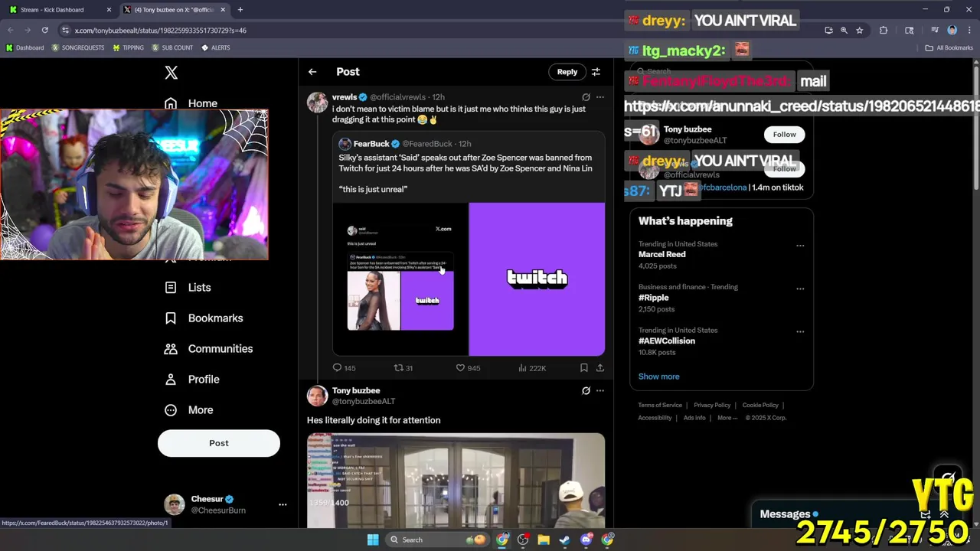This screenshot has width=980, height=551.
Task: Click Show more under What's happening
Action: [659, 377]
